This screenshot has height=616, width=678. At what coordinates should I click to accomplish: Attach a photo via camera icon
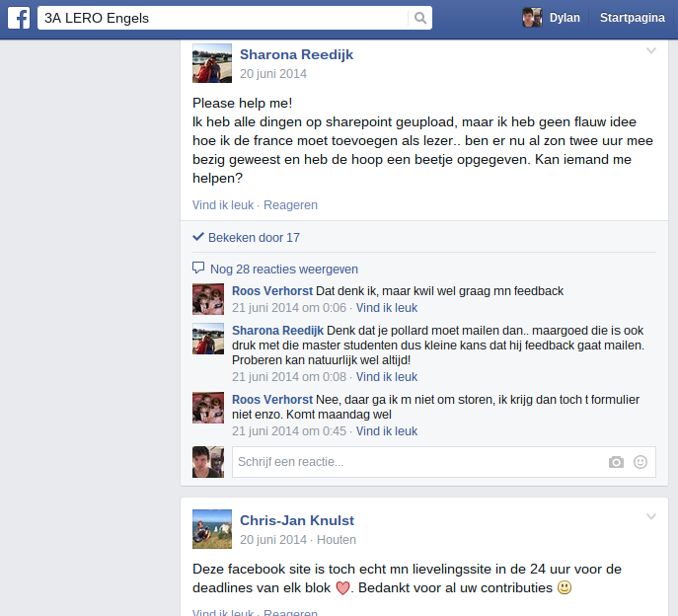[x=616, y=462]
